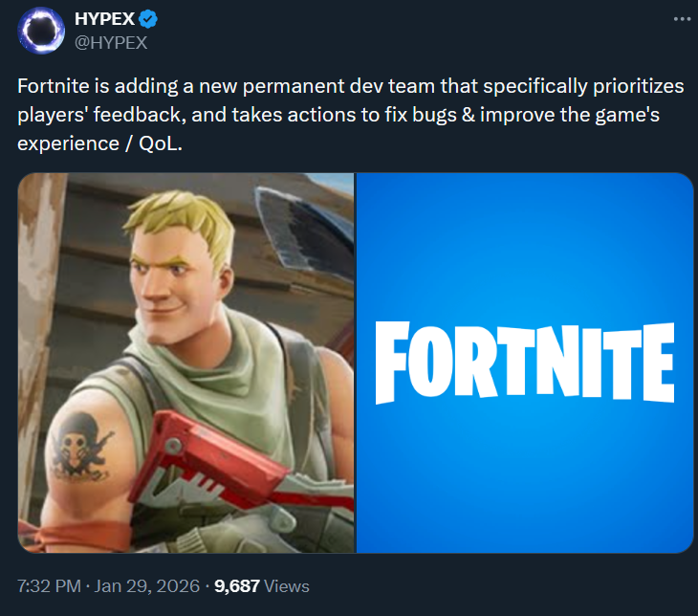Screen dimensions: 698x616
Task: Click the Jan 29, 2026 date
Action: coord(147,586)
